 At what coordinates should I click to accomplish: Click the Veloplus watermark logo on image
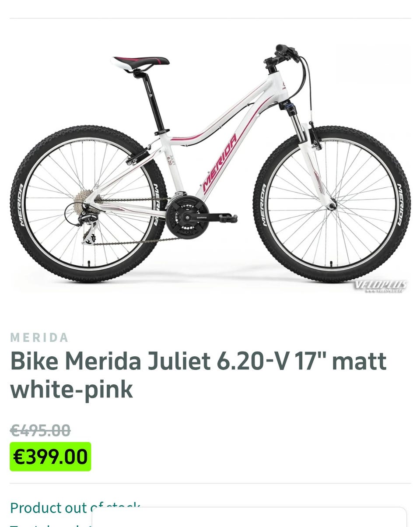[380, 286]
